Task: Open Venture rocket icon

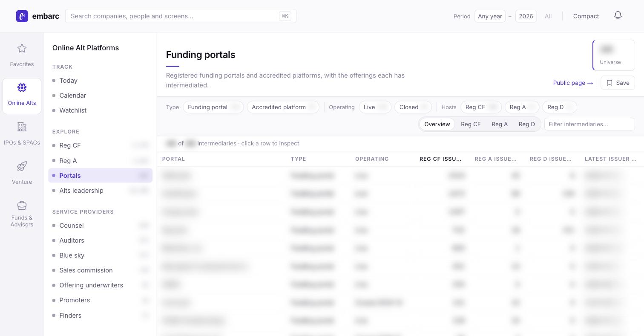Action: tap(22, 166)
